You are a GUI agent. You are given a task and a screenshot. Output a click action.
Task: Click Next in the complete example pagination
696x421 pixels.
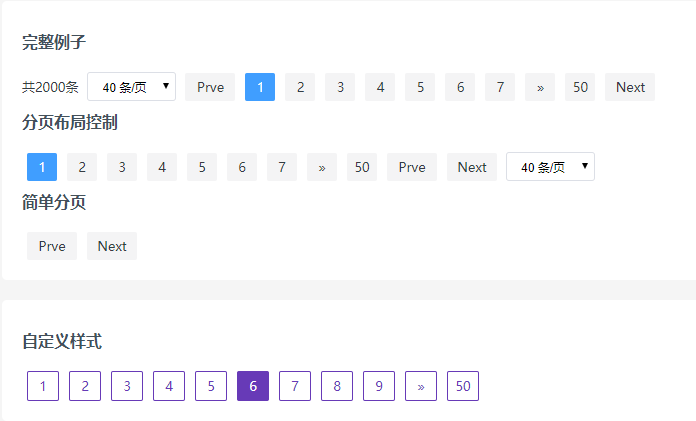point(630,87)
